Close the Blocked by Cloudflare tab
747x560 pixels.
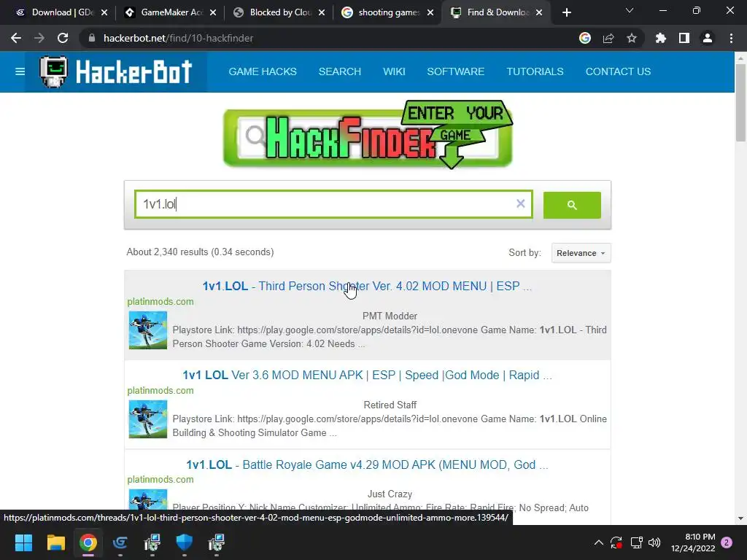[322, 12]
